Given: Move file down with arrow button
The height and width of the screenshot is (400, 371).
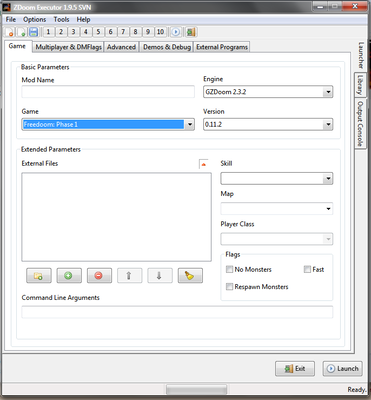Looking at the screenshot, I should coord(160,276).
